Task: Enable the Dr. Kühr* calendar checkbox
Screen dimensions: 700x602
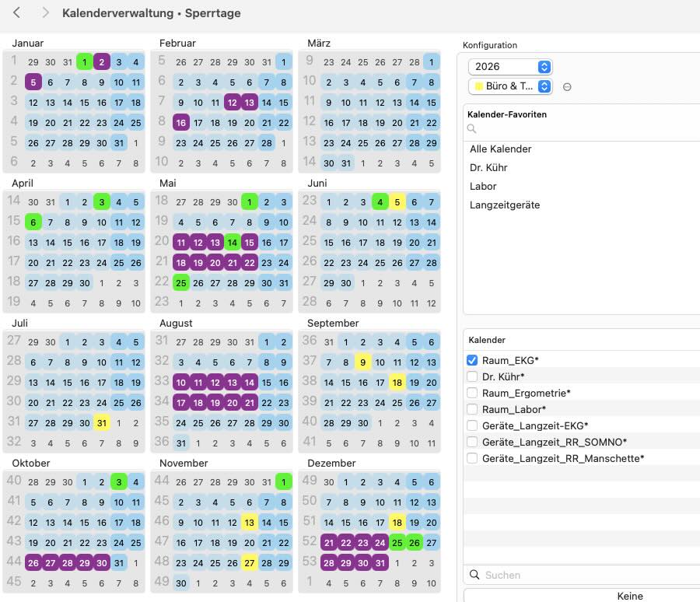Action: click(x=472, y=376)
